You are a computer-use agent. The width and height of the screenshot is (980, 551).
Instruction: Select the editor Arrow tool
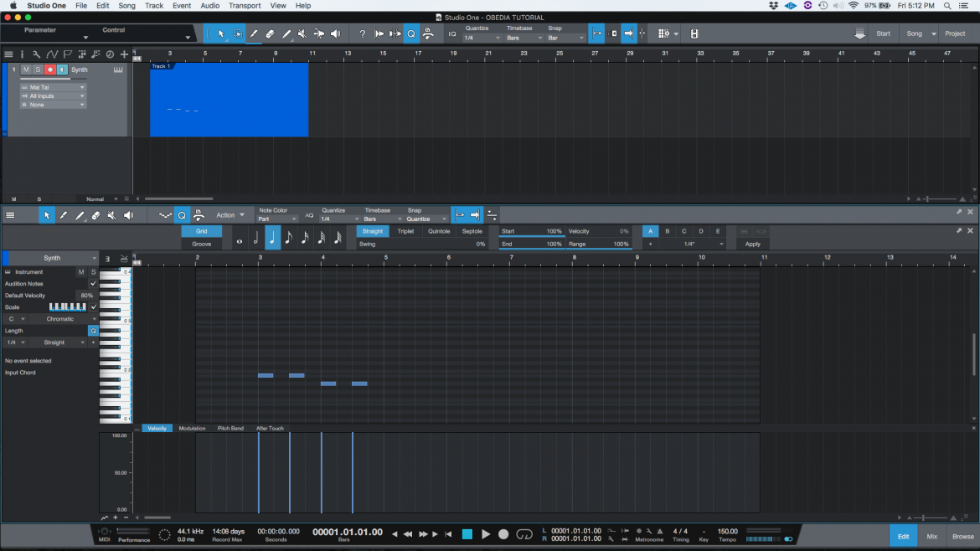pyautogui.click(x=47, y=215)
